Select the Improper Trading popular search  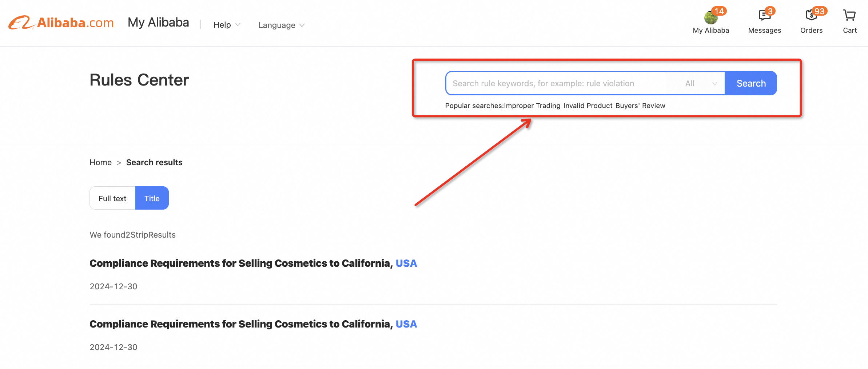(x=532, y=106)
